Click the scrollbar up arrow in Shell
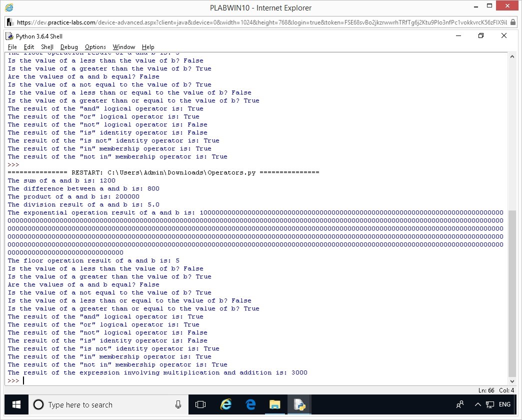Viewport: 522px width, 420px height. tap(512, 56)
